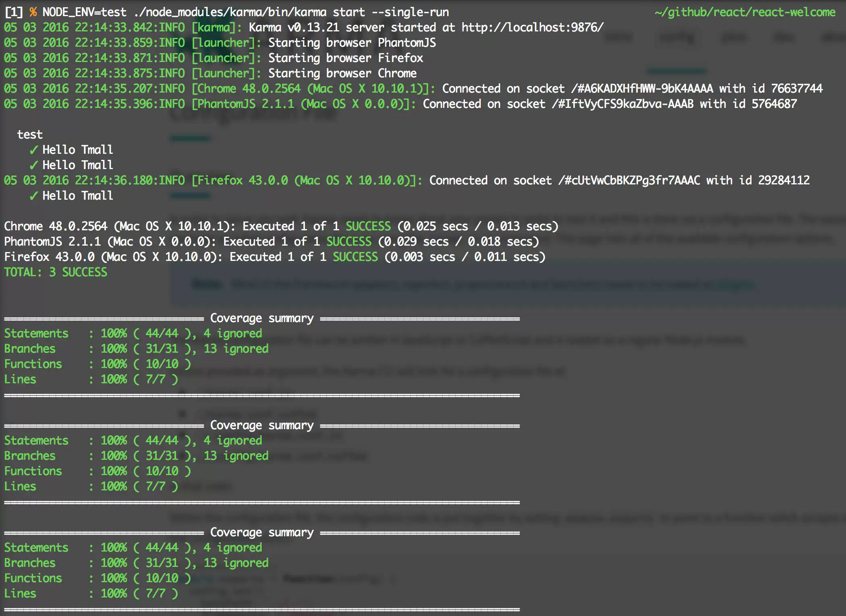Click the --single-run flag in the command

(410, 12)
